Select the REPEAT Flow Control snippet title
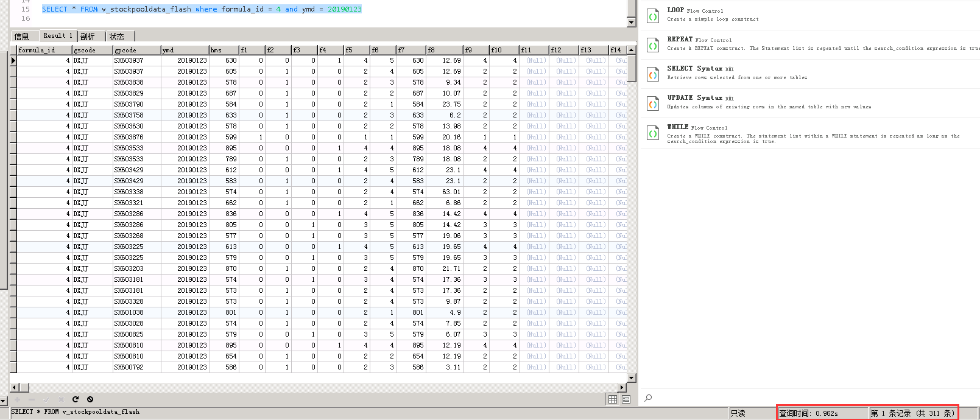This screenshot has height=420, width=980. coord(699,40)
